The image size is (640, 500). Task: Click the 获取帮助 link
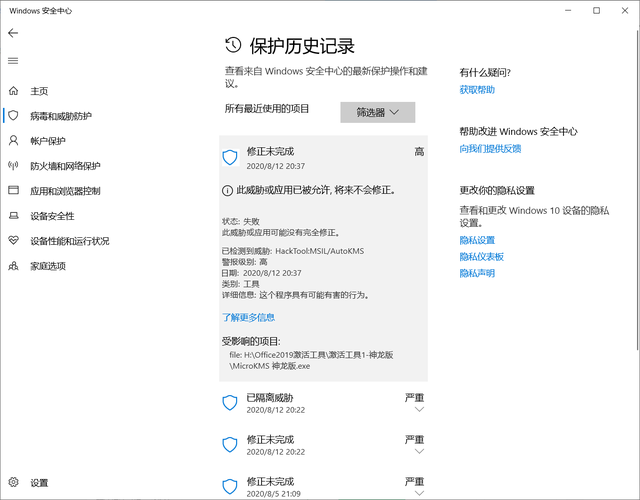point(477,90)
